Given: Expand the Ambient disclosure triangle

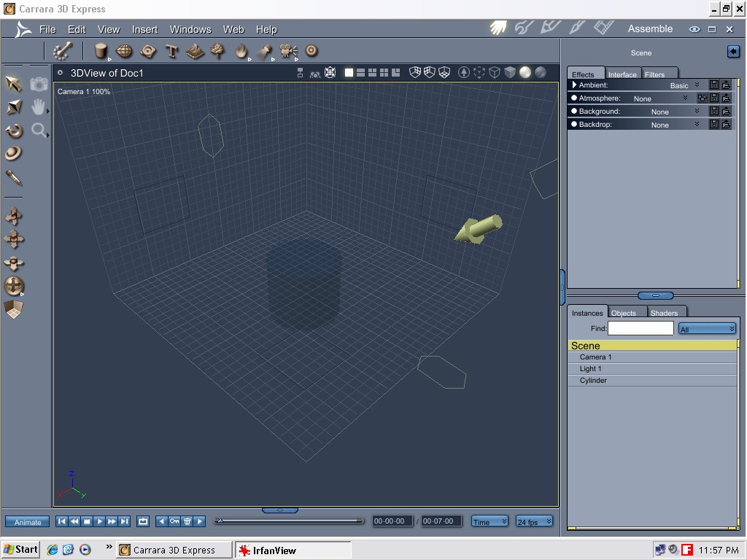Looking at the screenshot, I should (574, 85).
